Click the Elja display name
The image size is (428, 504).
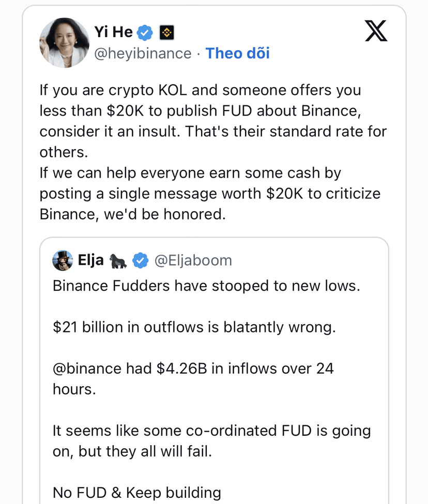(x=90, y=260)
